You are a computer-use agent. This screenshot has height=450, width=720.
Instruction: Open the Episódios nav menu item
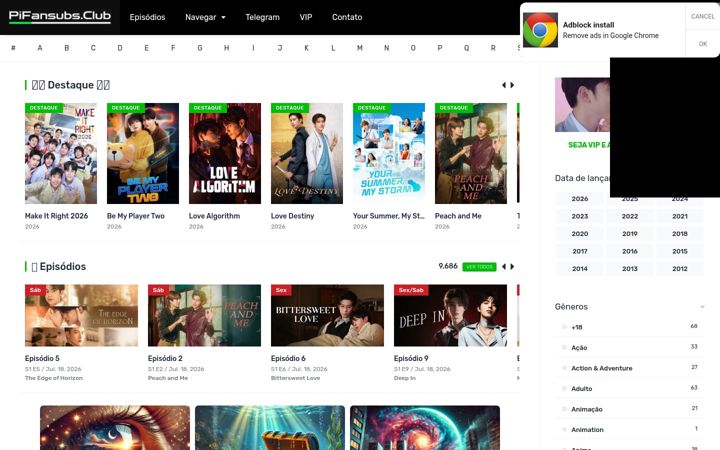pyautogui.click(x=147, y=17)
